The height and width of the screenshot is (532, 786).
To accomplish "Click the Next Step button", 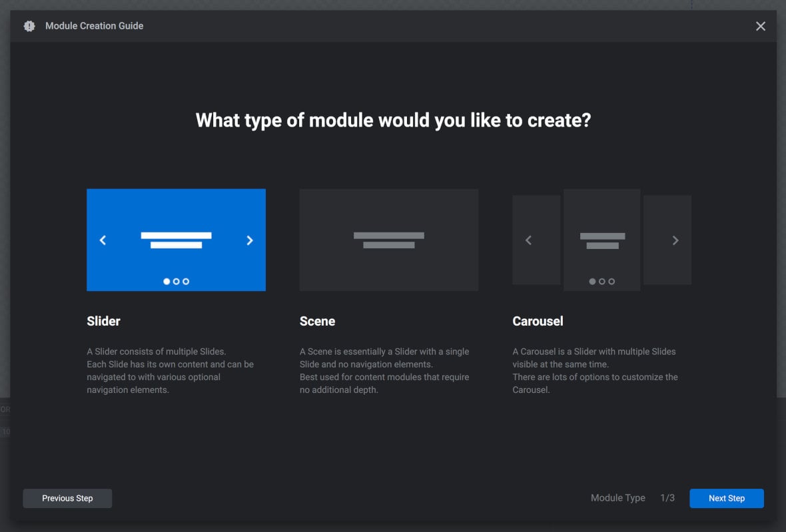I will 727,498.
